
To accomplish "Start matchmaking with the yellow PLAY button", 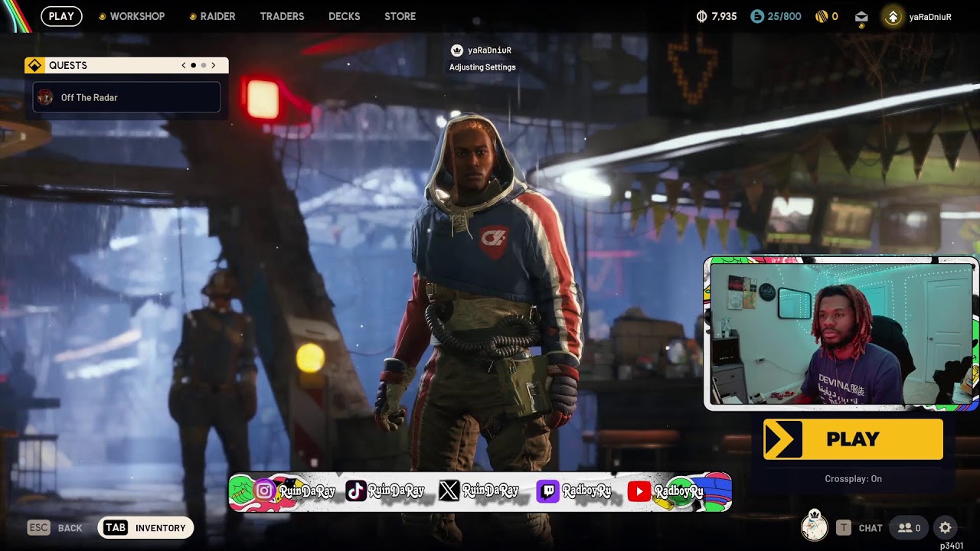I will (853, 439).
